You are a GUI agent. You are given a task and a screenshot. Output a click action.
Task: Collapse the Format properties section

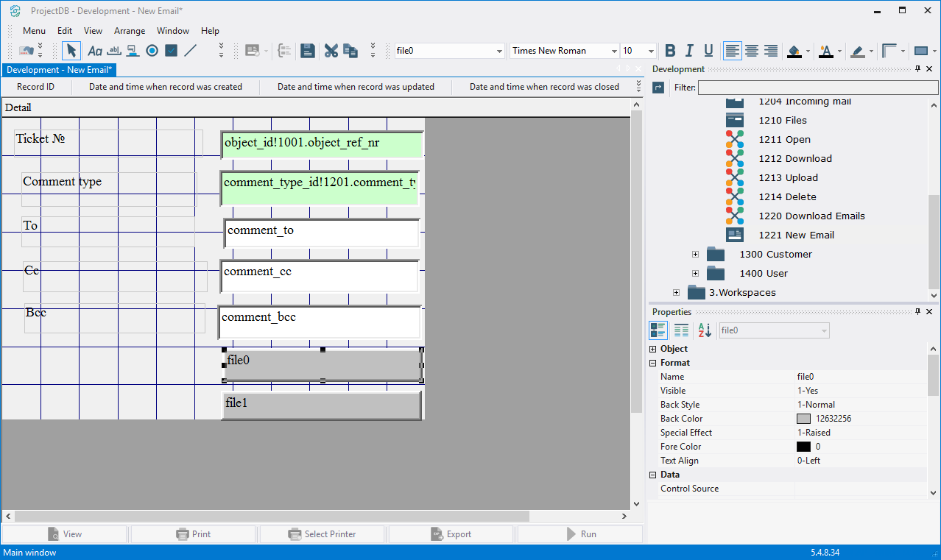point(653,363)
